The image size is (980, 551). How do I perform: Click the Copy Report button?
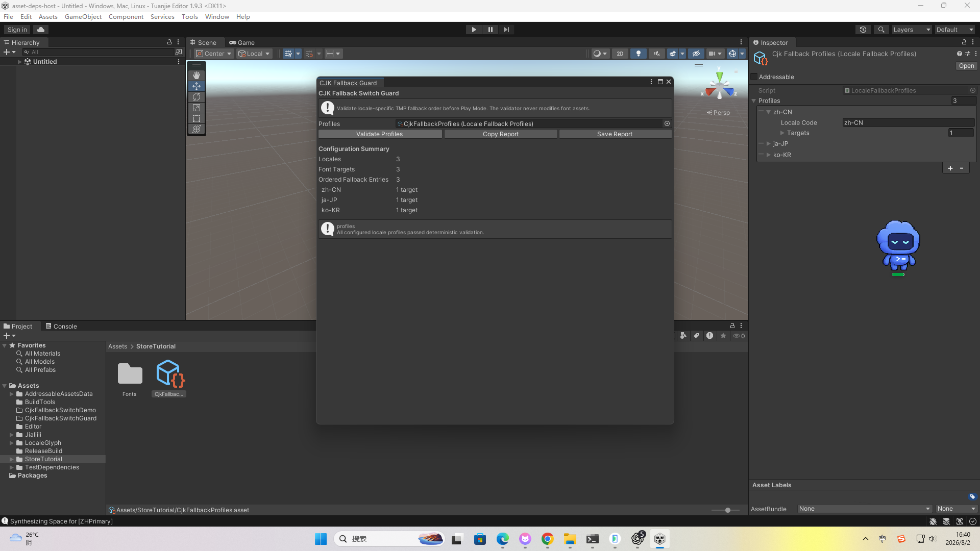point(501,134)
